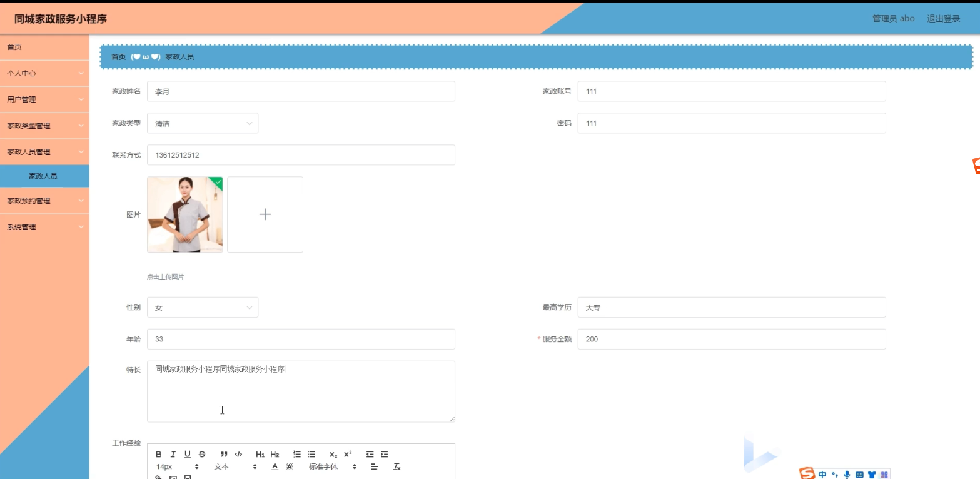
Task: Click the 最高学历 field containing 大专
Action: [732, 307]
